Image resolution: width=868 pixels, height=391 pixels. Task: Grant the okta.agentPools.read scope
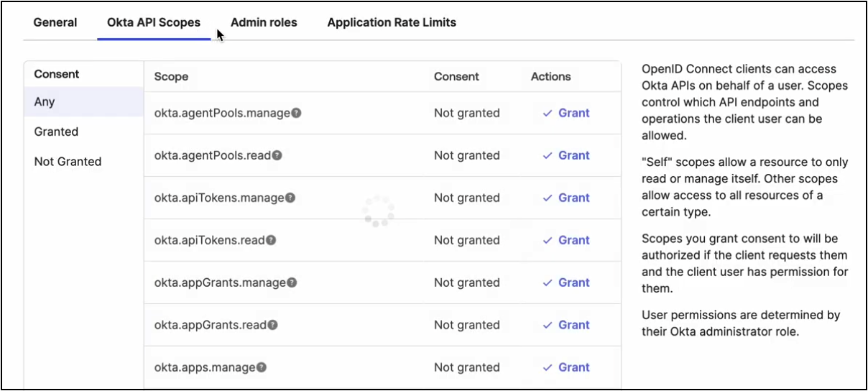(566, 155)
